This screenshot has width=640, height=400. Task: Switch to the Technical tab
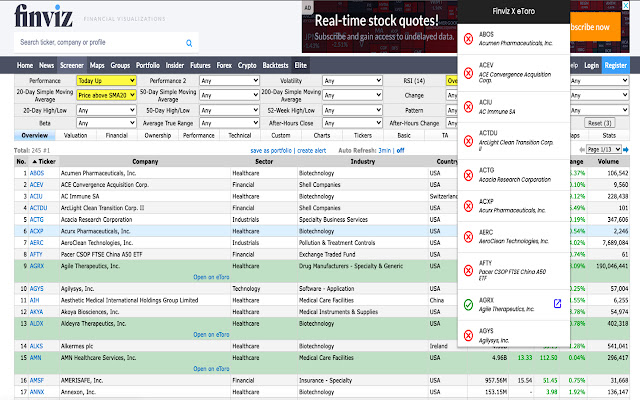coord(240,136)
